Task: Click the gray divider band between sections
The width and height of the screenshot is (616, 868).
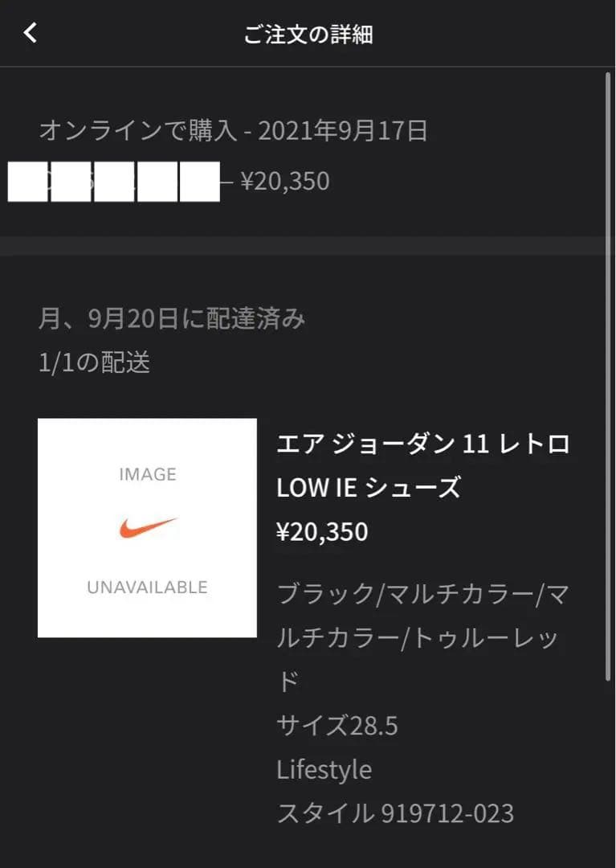Action: click(x=308, y=246)
